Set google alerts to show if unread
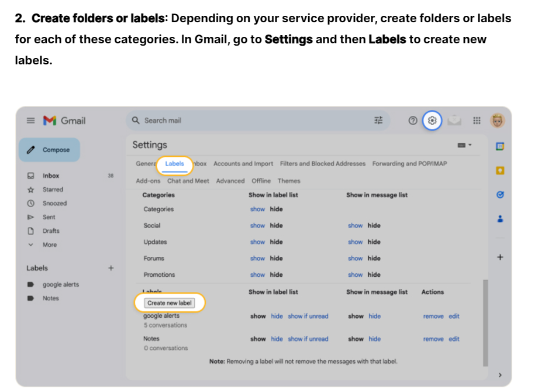 [x=308, y=316]
